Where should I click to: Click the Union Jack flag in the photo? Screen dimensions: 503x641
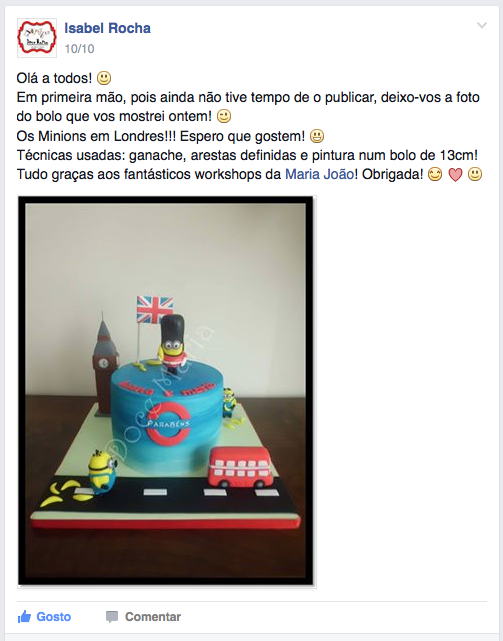[155, 309]
